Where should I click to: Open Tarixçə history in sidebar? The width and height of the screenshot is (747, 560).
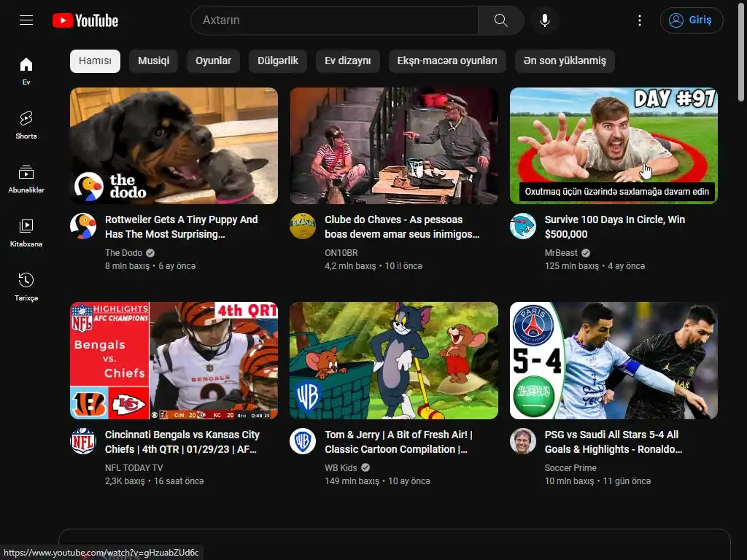(x=26, y=287)
